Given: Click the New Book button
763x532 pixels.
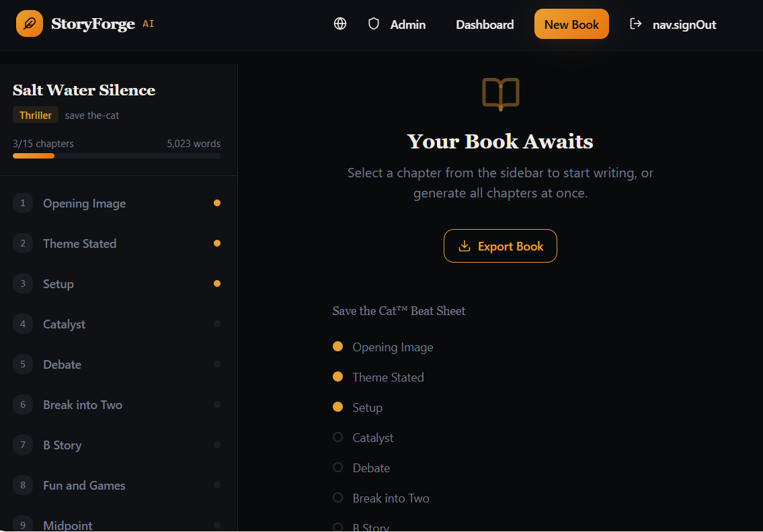Looking at the screenshot, I should click(x=571, y=24).
